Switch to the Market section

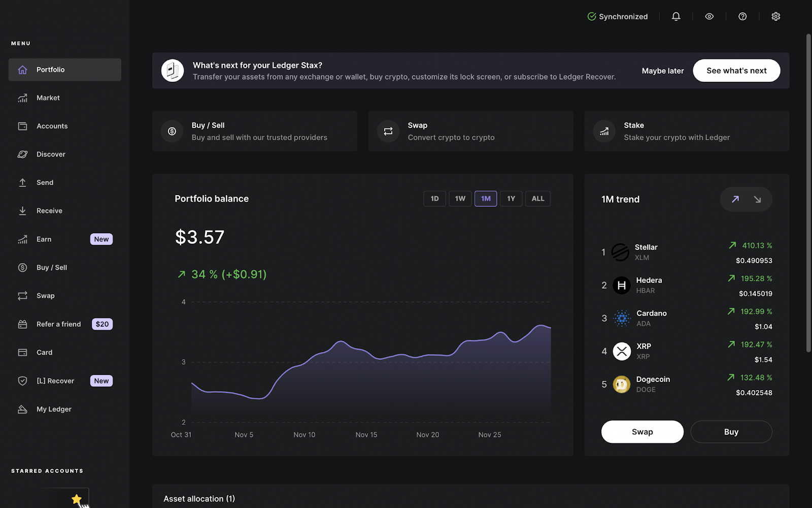pyautogui.click(x=48, y=98)
